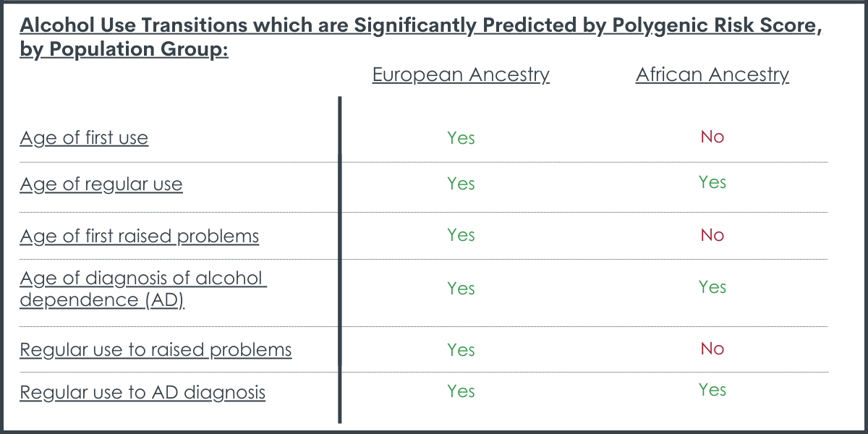Click African 'Yes' for age of AD diagnosis
Screen dimensions: 868x434
pyautogui.click(x=712, y=287)
